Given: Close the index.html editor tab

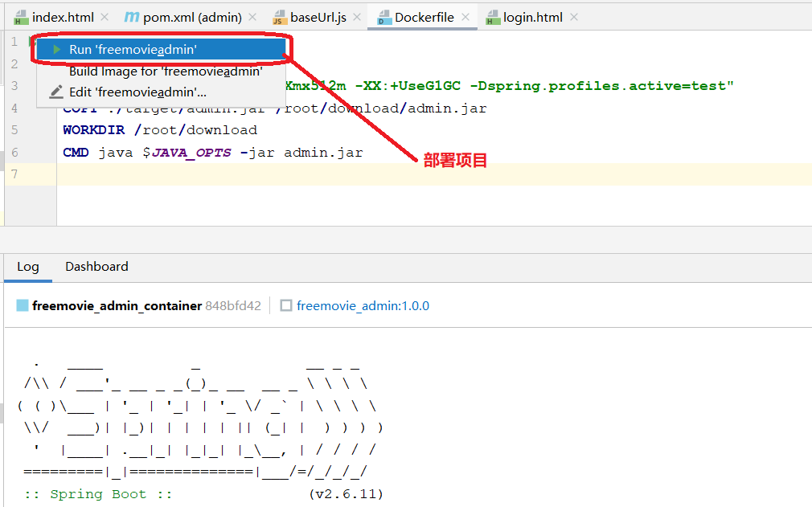Looking at the screenshot, I should 106,18.
